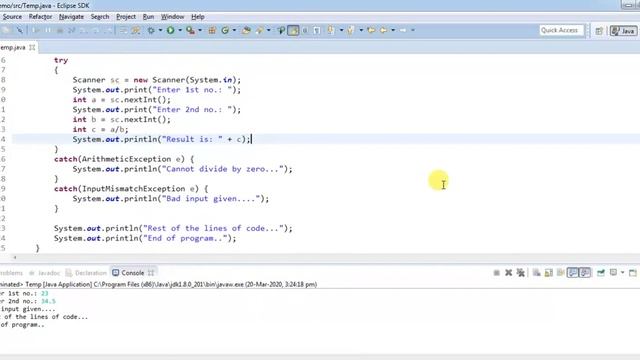This screenshot has height=360, width=640.
Task: Toggle show whitespace characters pilcrow
Action: [317, 30]
